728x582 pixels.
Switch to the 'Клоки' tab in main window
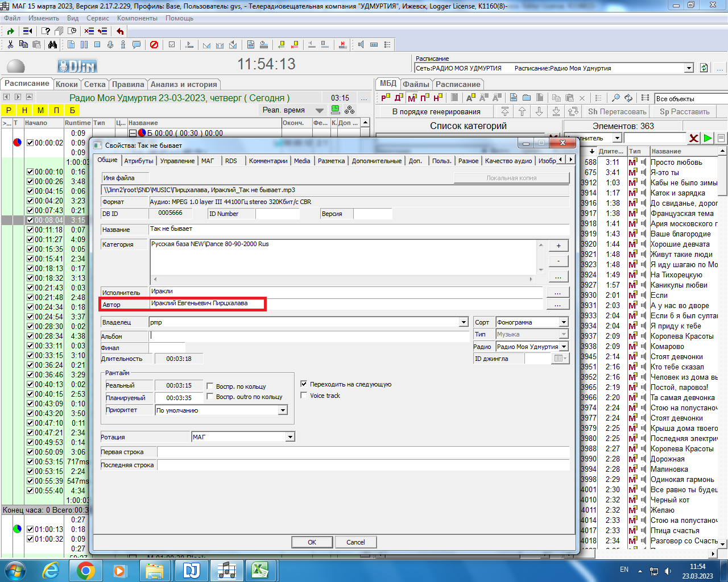coord(67,84)
